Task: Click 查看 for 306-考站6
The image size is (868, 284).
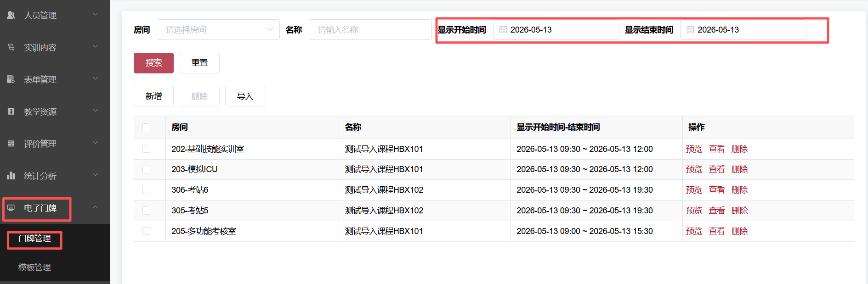Action: (x=717, y=190)
